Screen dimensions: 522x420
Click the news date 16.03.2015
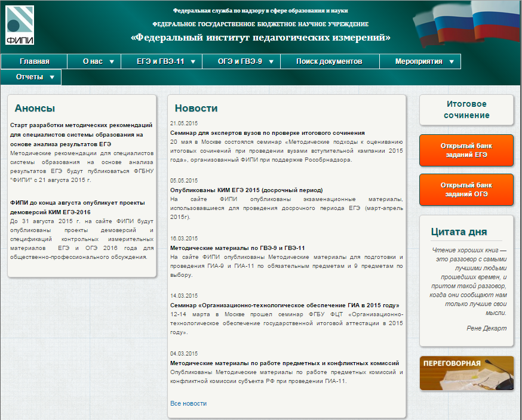(184, 239)
